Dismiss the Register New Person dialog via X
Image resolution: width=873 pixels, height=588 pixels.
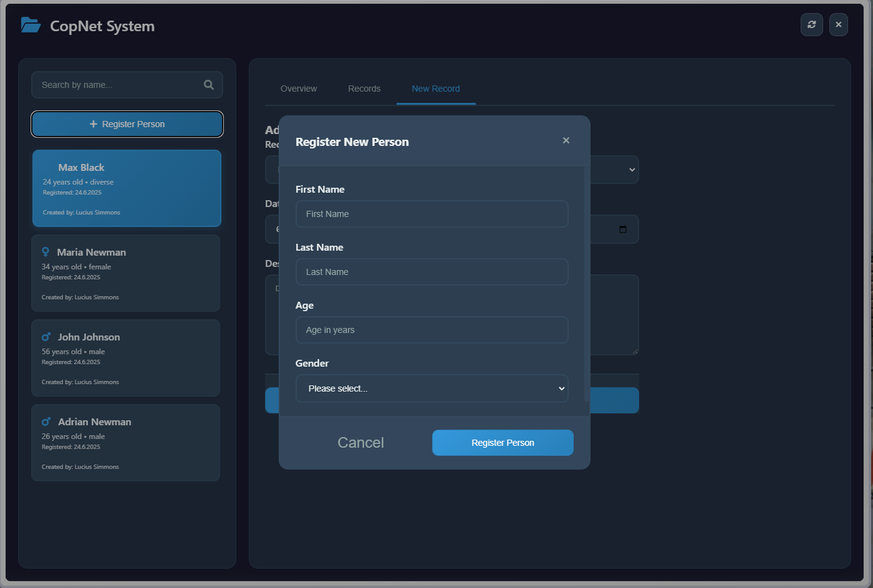(x=566, y=140)
